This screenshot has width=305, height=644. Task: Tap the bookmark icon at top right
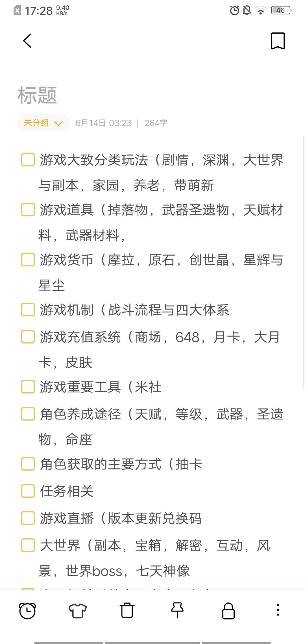click(278, 41)
